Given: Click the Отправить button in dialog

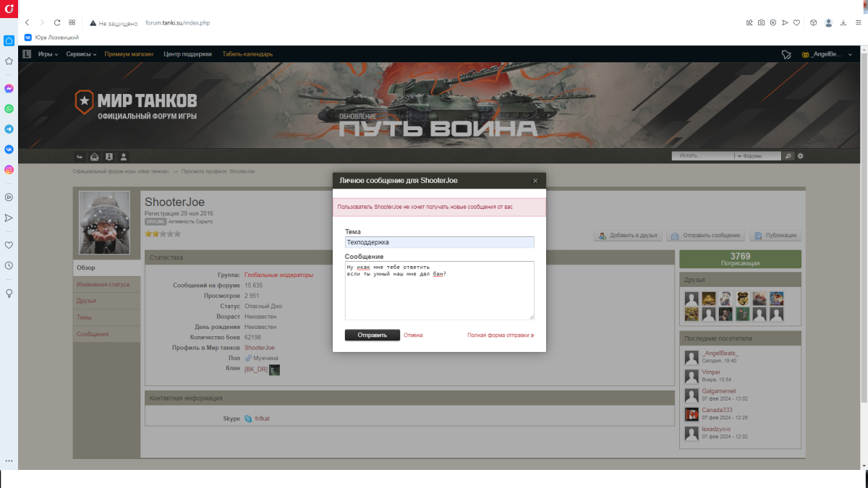Looking at the screenshot, I should coord(373,335).
